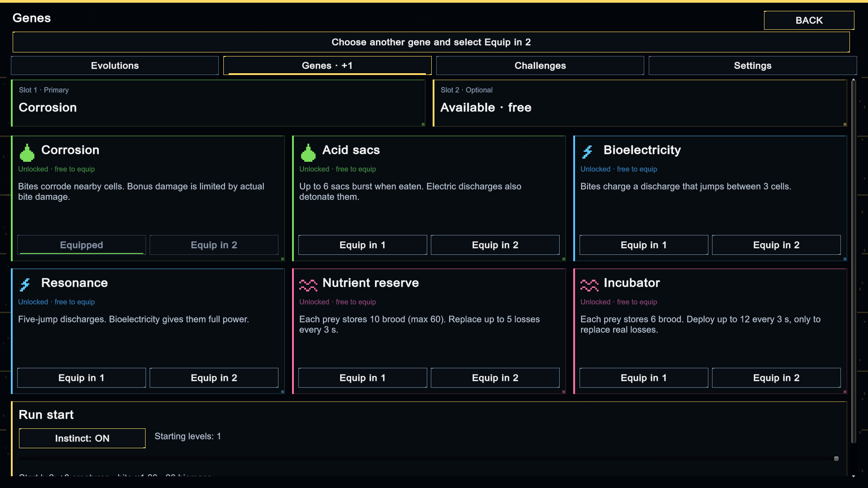The height and width of the screenshot is (488, 868).
Task: Open the Evolutions tab
Action: (115, 66)
